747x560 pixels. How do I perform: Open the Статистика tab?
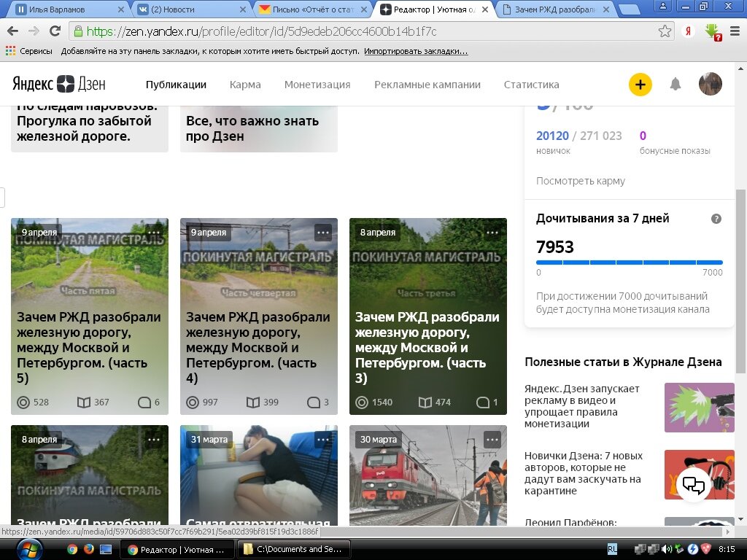[x=532, y=85]
